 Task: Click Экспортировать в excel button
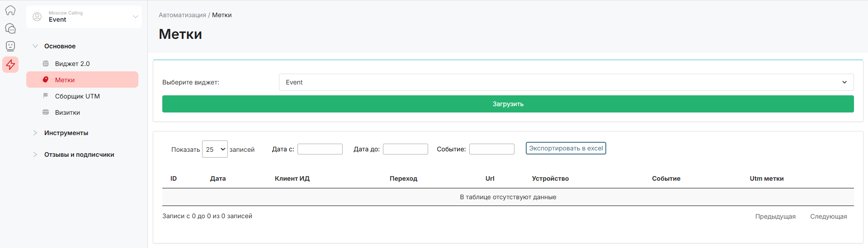pyautogui.click(x=566, y=148)
